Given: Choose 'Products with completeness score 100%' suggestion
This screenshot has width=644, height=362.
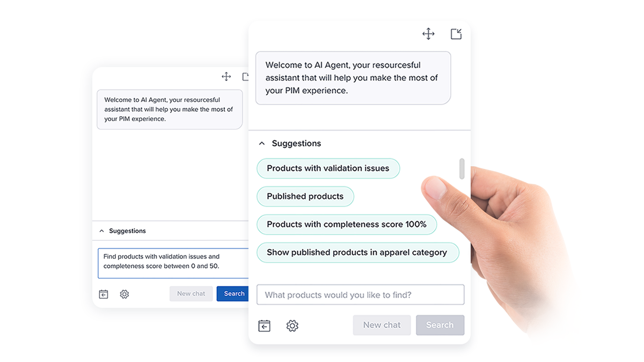Looking at the screenshot, I should click(x=346, y=224).
